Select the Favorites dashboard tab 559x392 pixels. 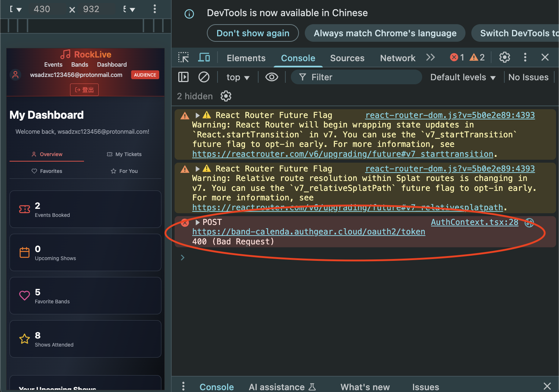click(47, 171)
